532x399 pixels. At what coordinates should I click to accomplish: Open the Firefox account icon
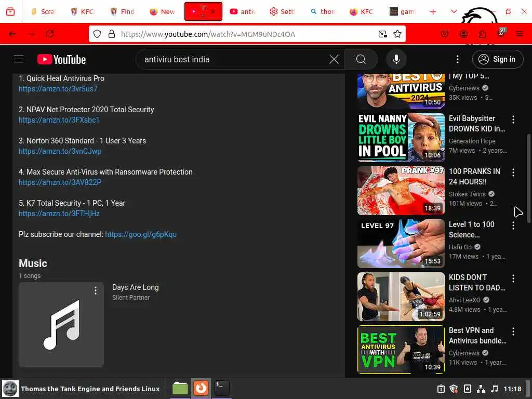coord(463,34)
